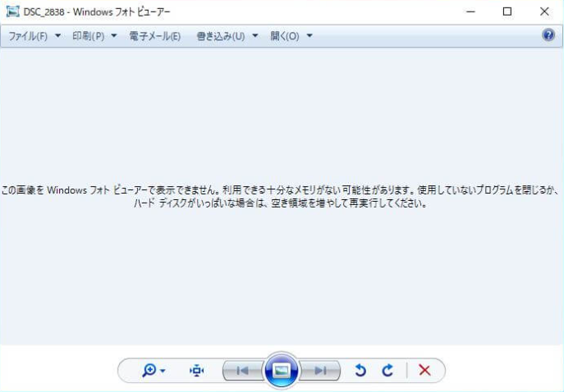Viewport: 564px width, 392px height.
Task: Click the 電子メール(E) menu item
Action: [155, 36]
